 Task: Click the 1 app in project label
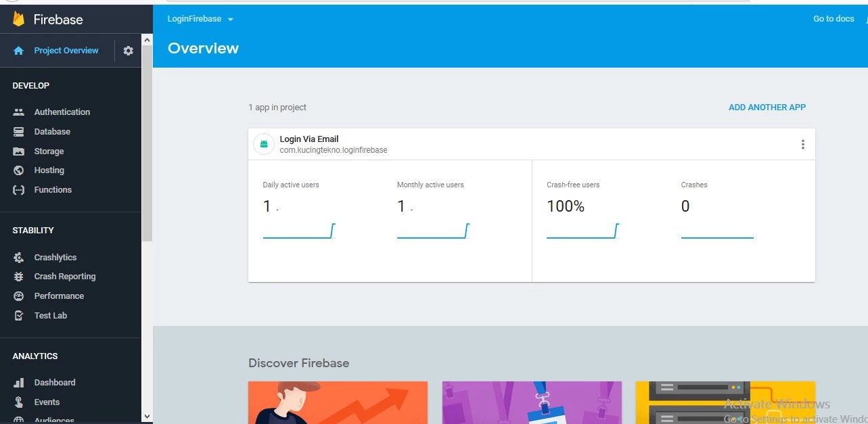point(277,108)
